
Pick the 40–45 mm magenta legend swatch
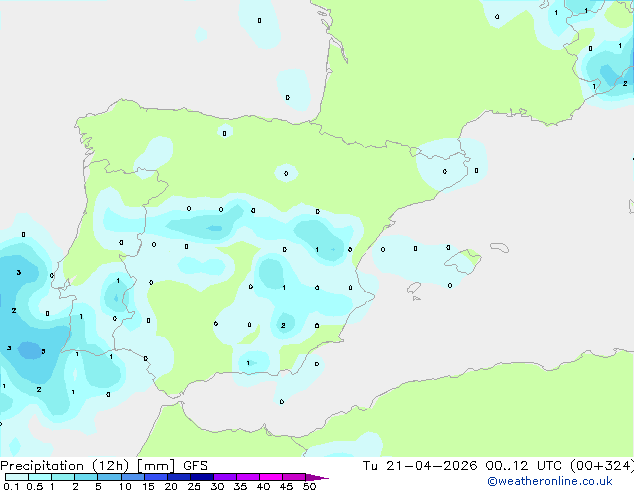tap(271, 477)
